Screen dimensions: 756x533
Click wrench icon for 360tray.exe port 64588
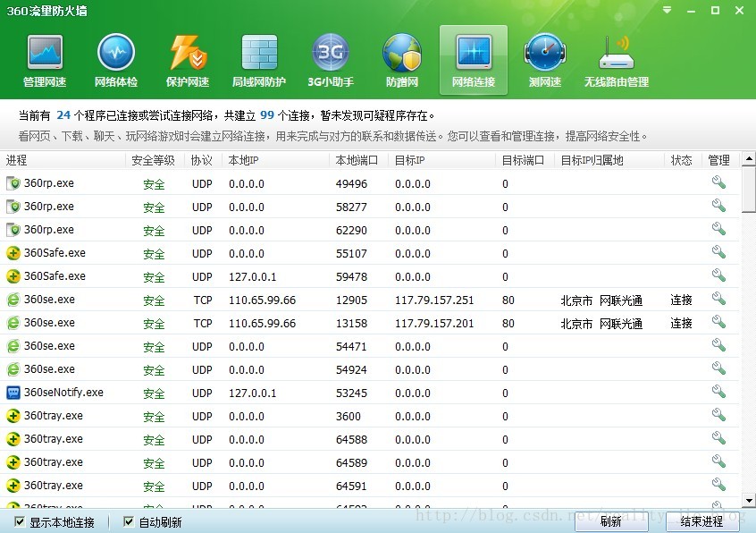pos(718,438)
